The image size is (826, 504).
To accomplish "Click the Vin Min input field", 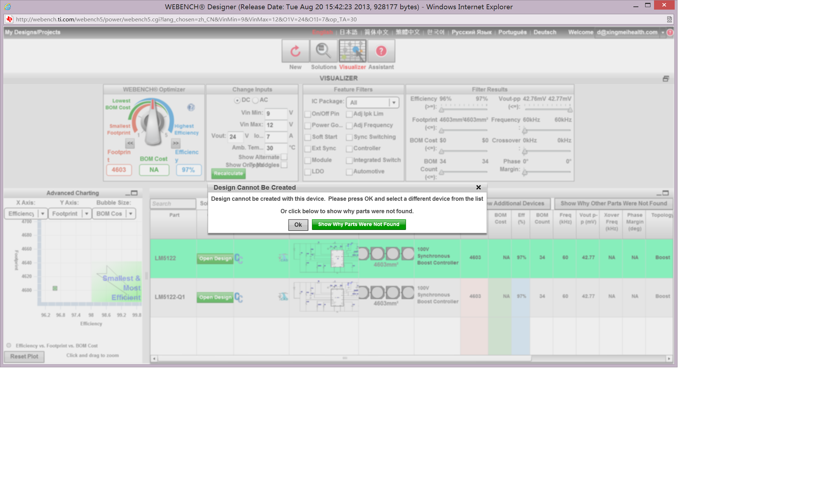I will coord(276,114).
